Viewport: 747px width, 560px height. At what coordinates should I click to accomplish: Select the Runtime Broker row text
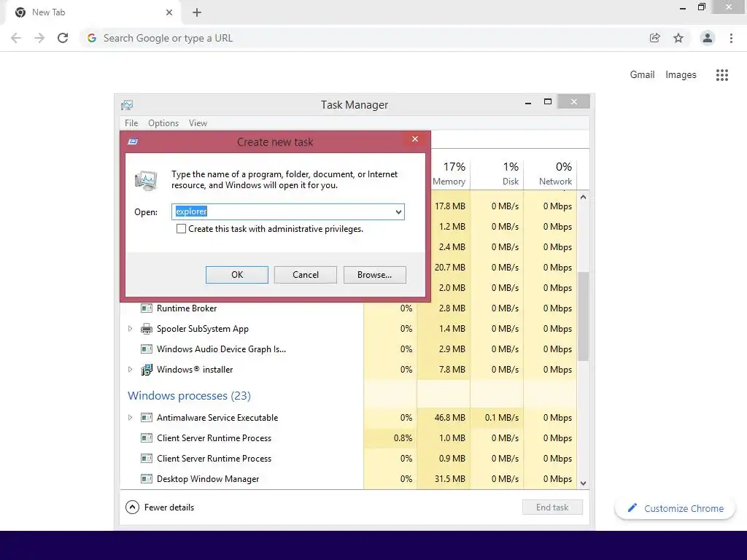tap(187, 308)
